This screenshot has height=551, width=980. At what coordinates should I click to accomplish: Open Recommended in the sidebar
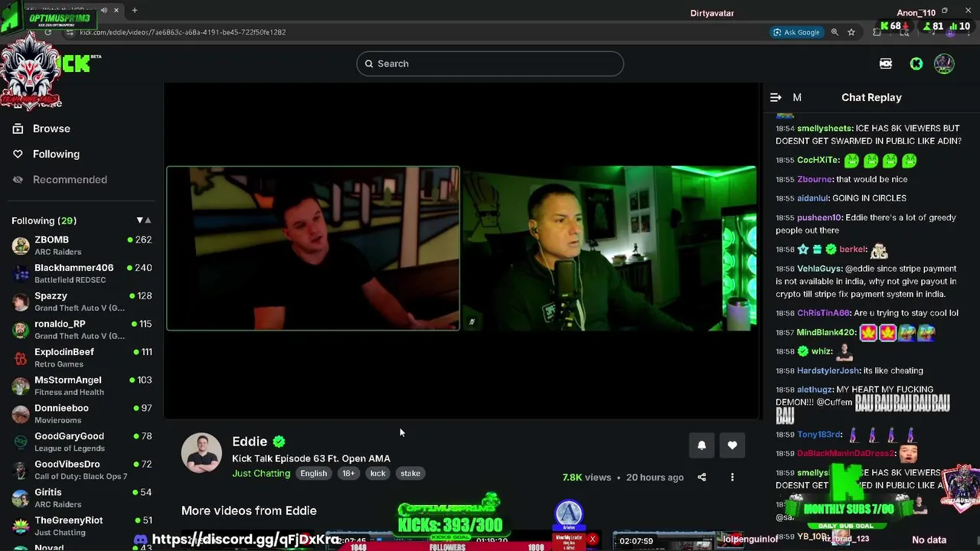pos(70,180)
